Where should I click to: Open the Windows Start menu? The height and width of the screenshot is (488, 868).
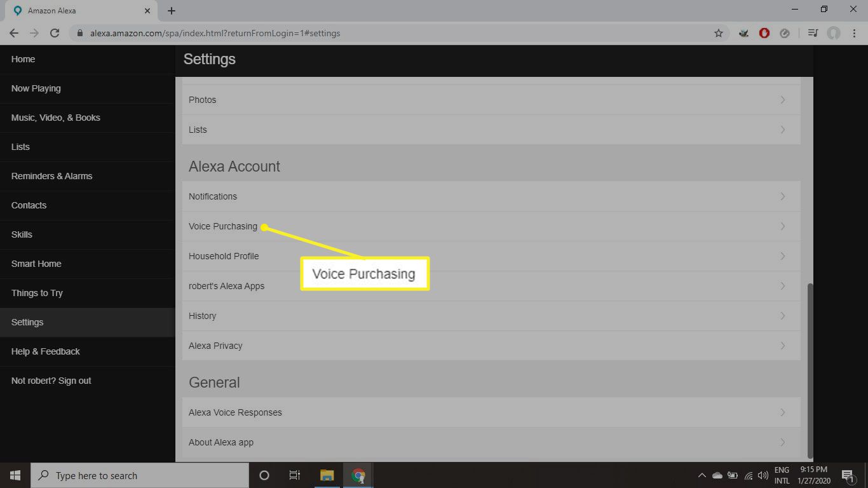(15, 475)
